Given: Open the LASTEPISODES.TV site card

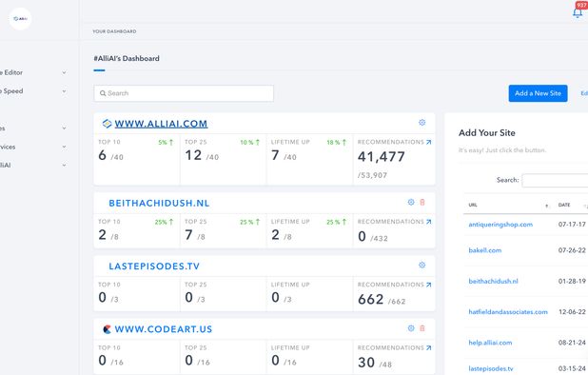Looking at the screenshot, I should (x=154, y=266).
